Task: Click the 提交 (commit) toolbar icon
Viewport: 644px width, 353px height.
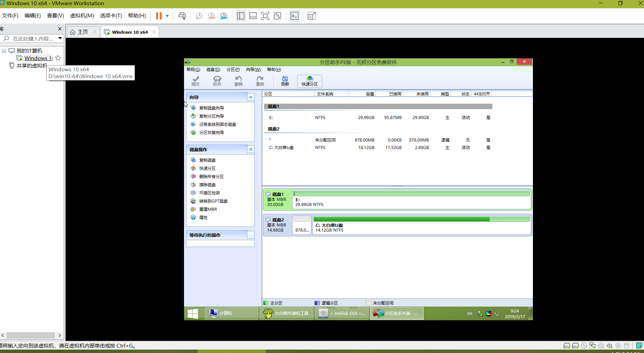Action: 196,81
